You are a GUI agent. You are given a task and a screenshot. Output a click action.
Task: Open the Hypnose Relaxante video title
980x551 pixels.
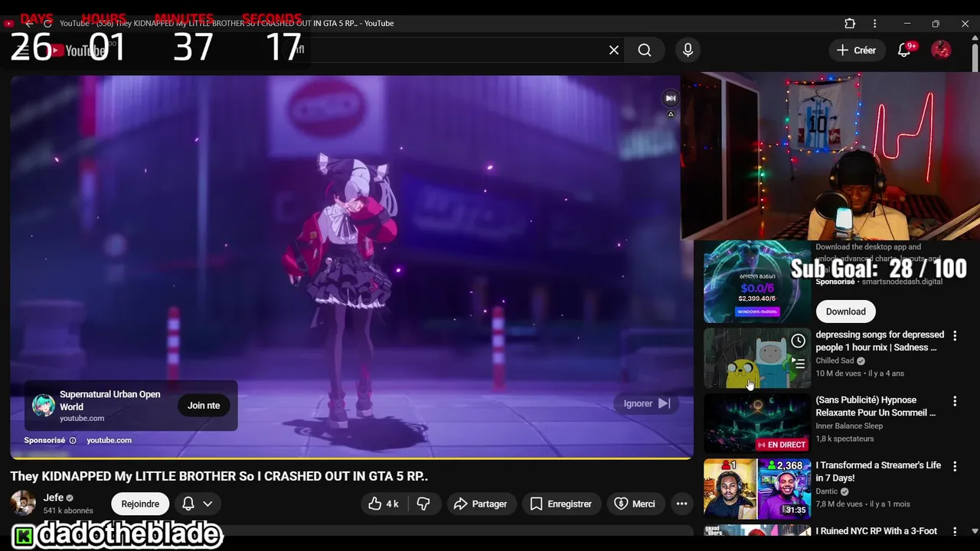click(x=876, y=406)
